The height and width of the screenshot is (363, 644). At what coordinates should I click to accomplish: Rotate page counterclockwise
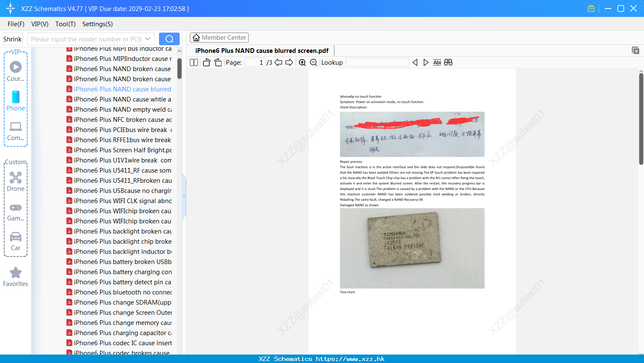206,63
